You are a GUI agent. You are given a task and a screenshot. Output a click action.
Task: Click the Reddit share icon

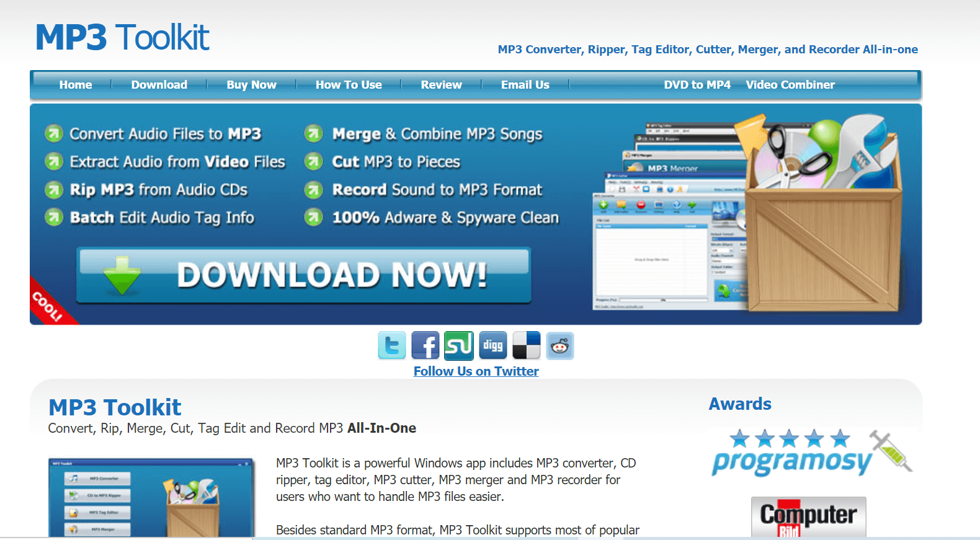point(559,345)
